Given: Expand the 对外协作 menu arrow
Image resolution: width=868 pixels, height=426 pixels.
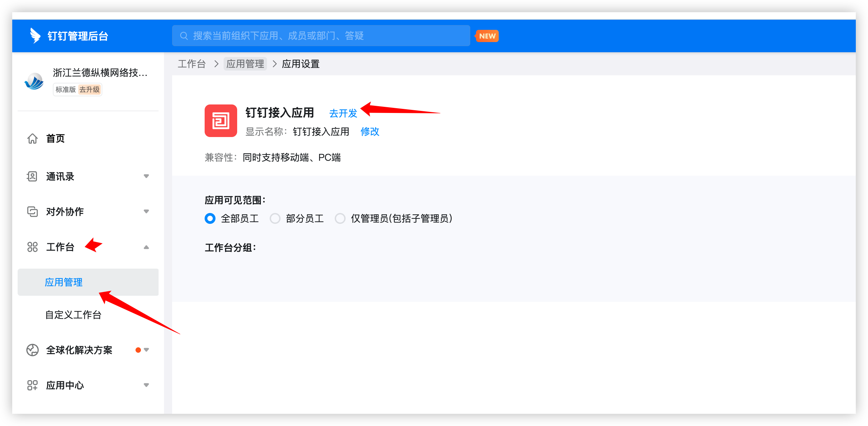Looking at the screenshot, I should click(x=146, y=212).
